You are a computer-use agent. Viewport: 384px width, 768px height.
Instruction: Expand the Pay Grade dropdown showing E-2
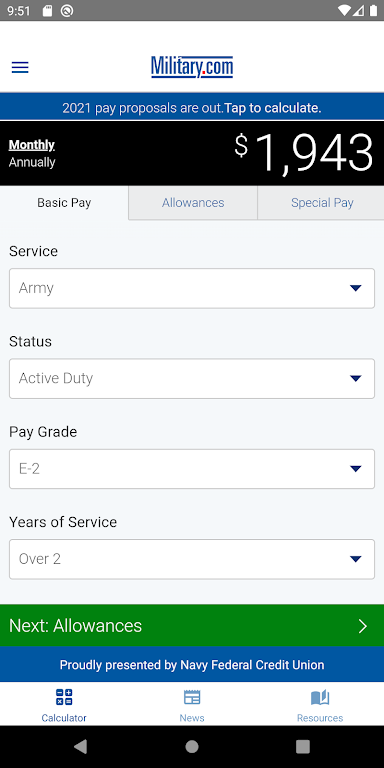192,469
